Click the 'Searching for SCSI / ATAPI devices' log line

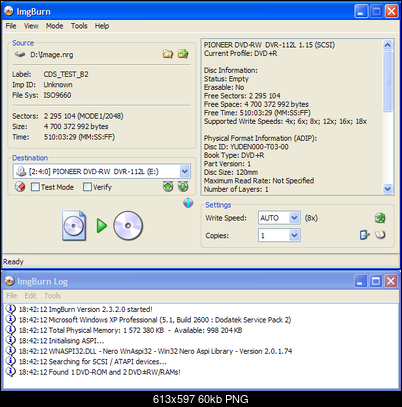pos(93,361)
